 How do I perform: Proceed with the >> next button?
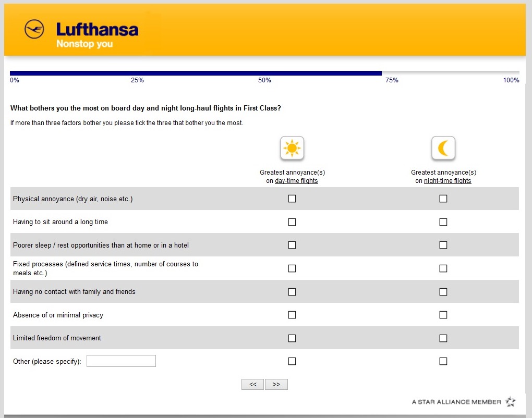tap(276, 384)
